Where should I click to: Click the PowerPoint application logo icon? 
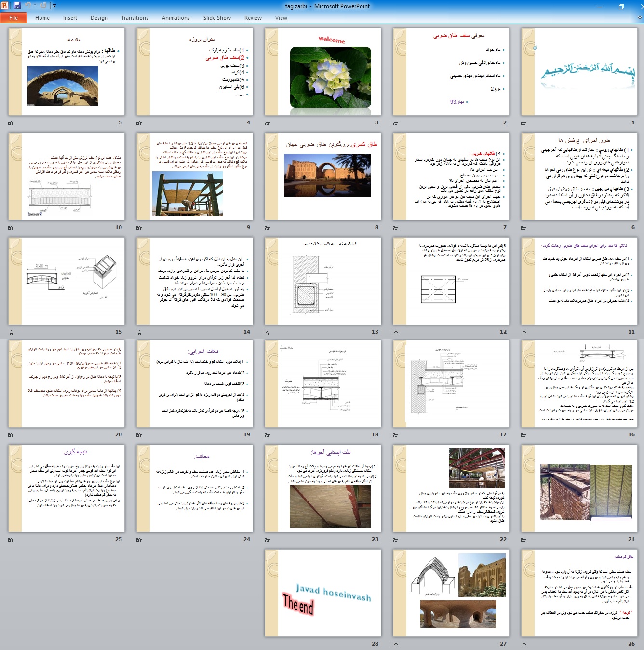(5, 5)
